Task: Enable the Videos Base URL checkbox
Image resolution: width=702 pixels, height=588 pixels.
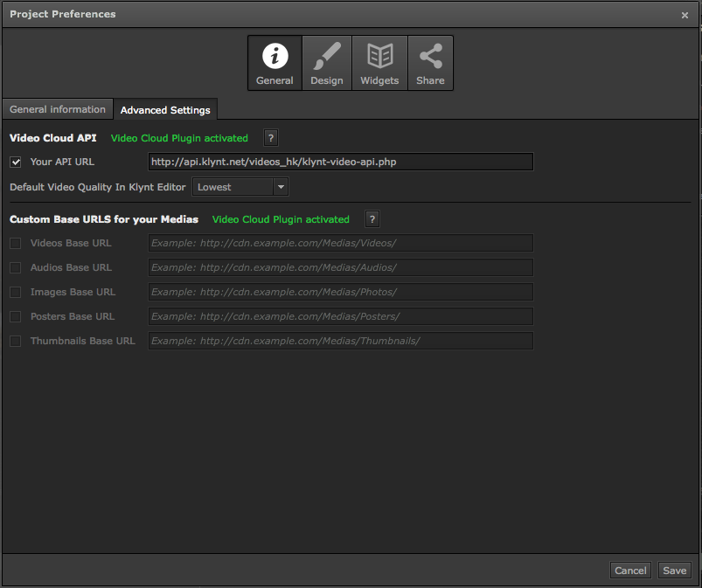Action: pyautogui.click(x=16, y=243)
